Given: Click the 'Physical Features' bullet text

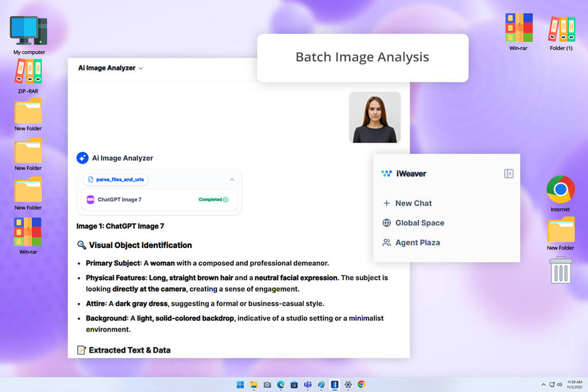Looking at the screenshot, I should pyautogui.click(x=237, y=284).
